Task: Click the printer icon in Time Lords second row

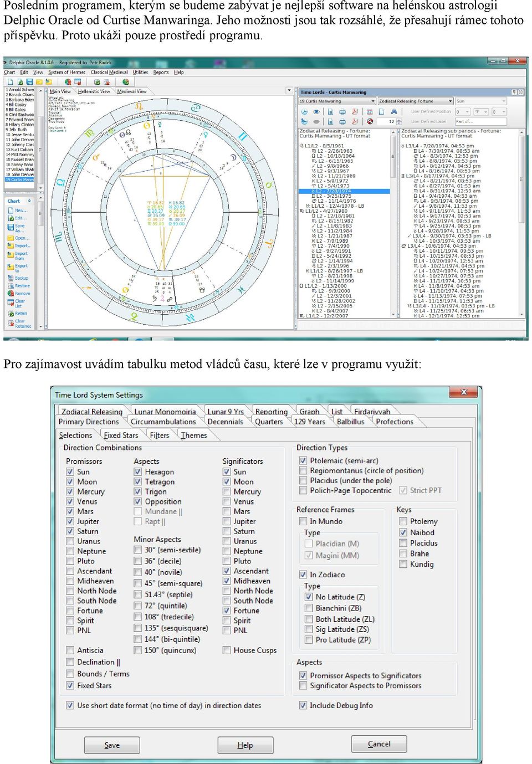Action: pos(342,121)
